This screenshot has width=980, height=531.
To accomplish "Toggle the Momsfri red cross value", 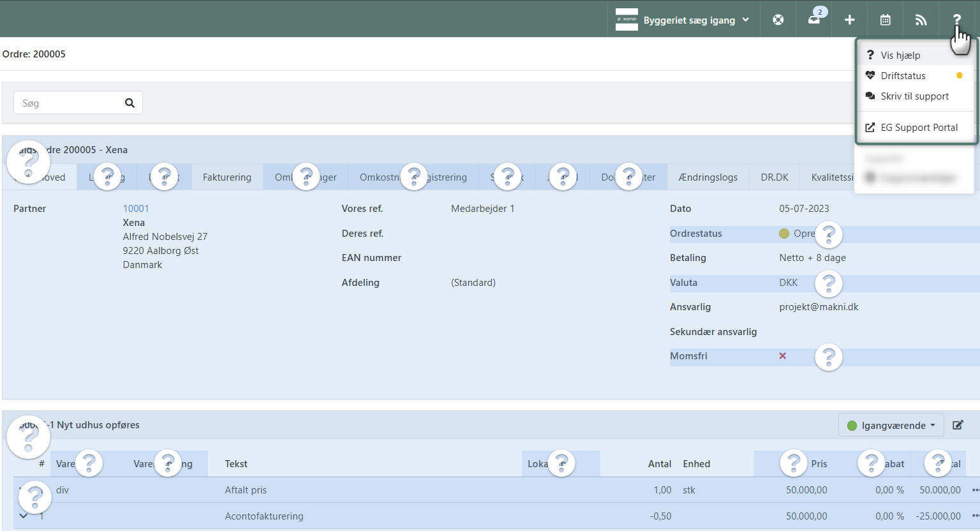I will pos(782,356).
